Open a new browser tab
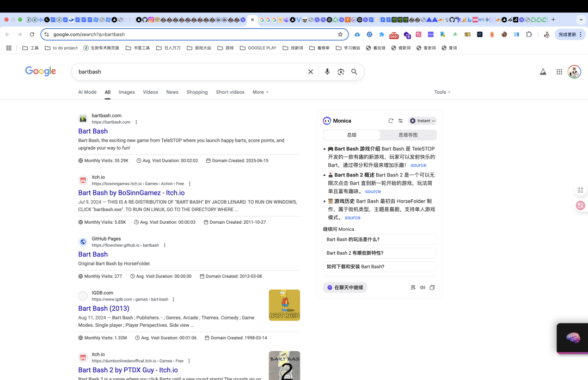The width and height of the screenshot is (588, 380). point(553,20)
